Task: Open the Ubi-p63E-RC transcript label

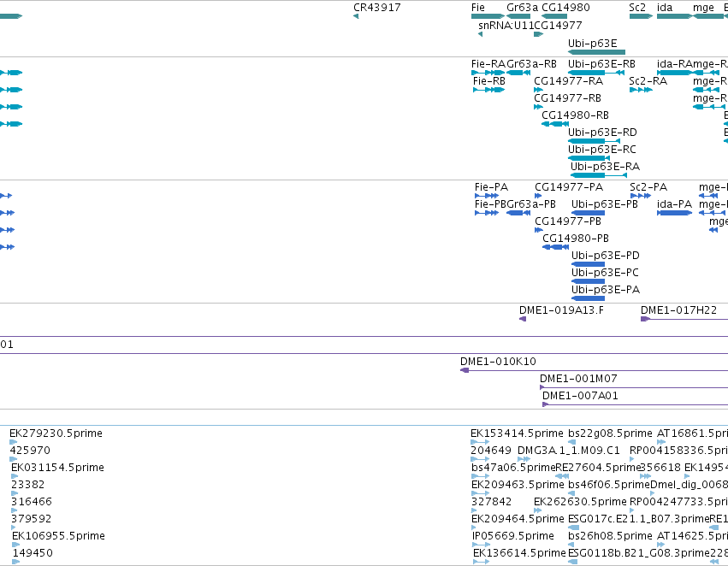Action: [601, 150]
